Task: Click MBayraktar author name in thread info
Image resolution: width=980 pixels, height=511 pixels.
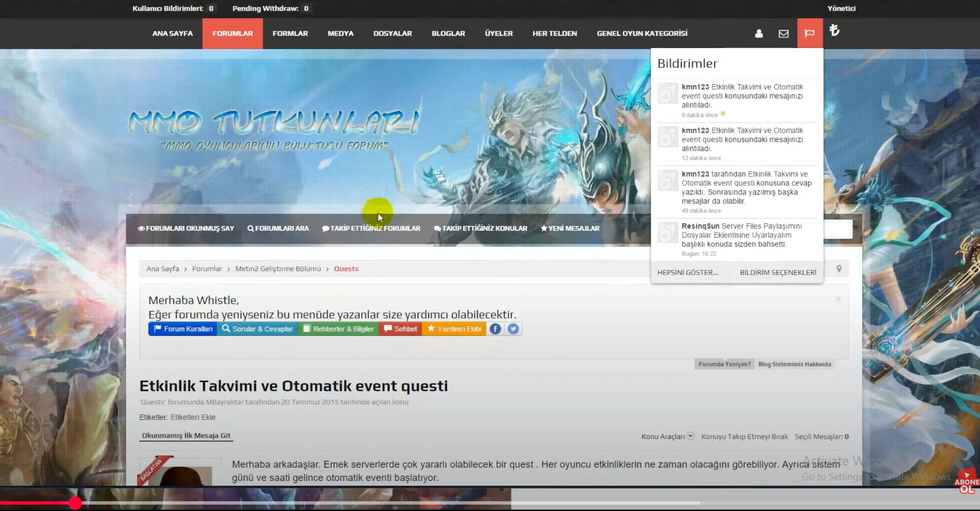Action: pos(224,402)
